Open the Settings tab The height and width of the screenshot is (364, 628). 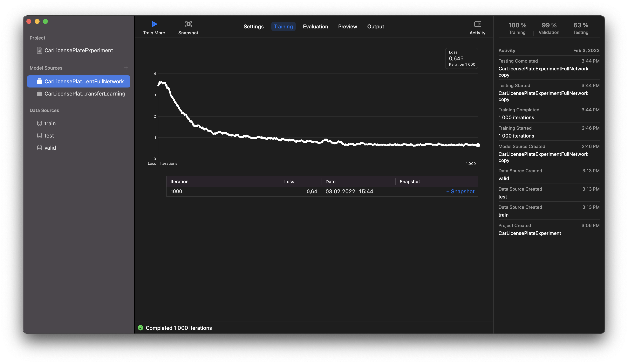[253, 26]
